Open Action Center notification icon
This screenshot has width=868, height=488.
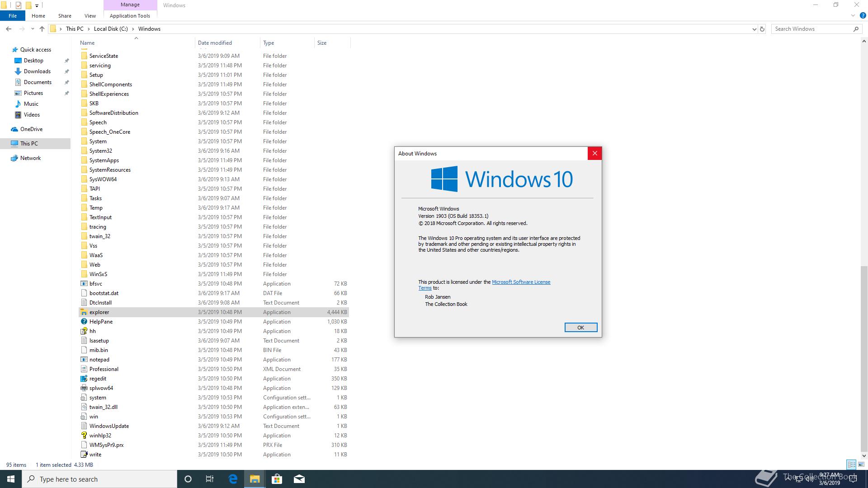click(x=853, y=479)
